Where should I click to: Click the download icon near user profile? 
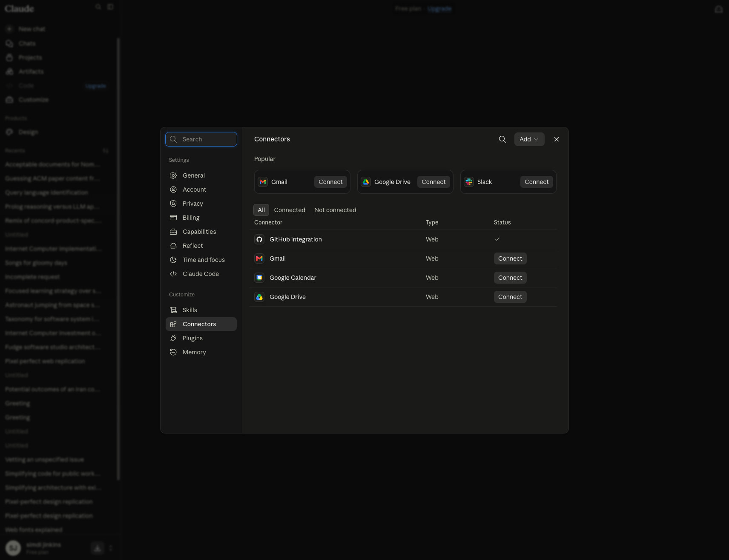click(98, 548)
